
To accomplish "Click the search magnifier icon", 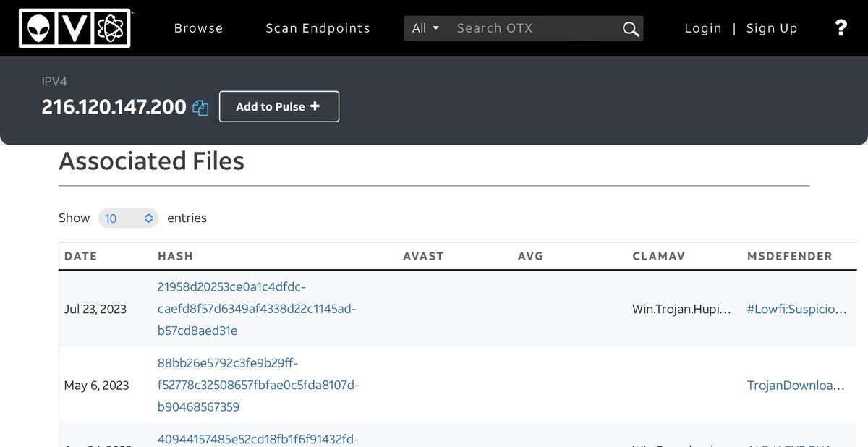I will click(630, 29).
